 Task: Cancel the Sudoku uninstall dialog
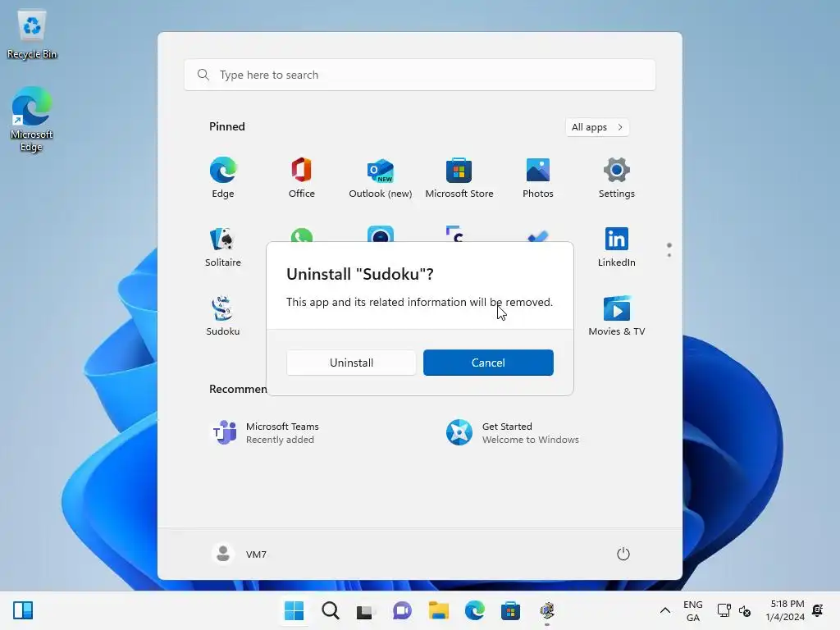488,363
